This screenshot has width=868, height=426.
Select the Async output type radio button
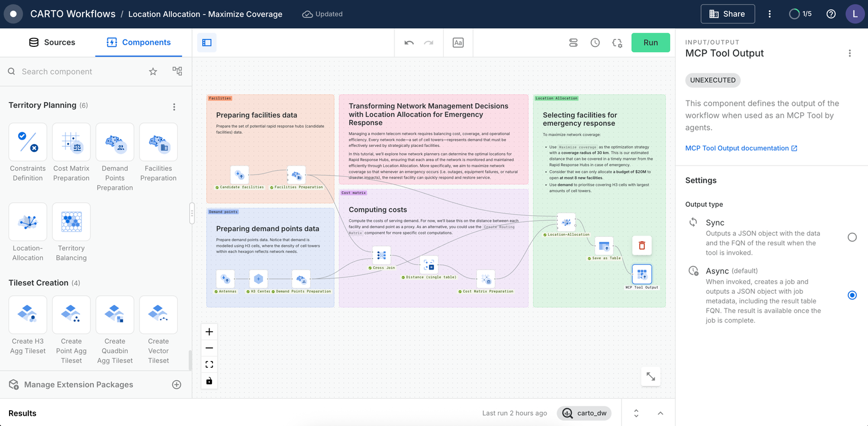pos(852,295)
